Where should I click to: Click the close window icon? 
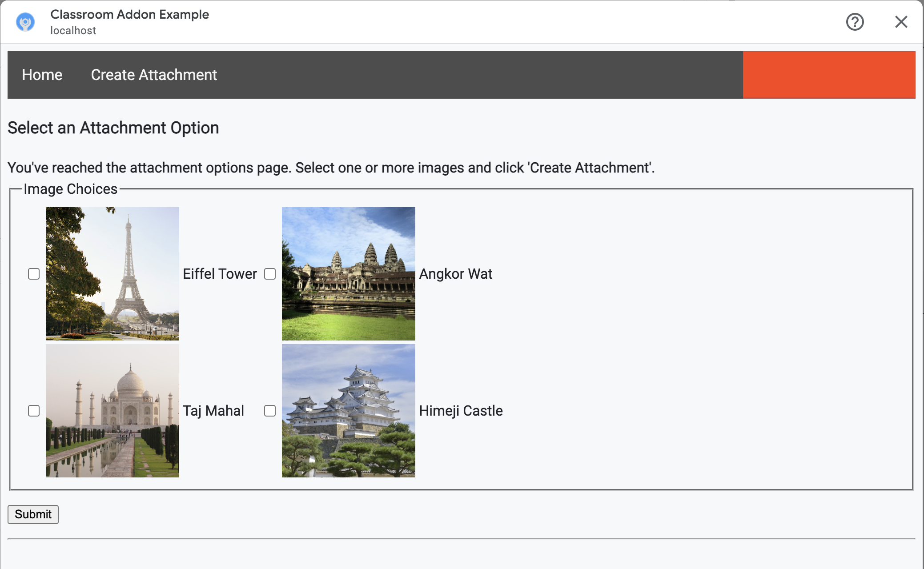click(x=900, y=22)
